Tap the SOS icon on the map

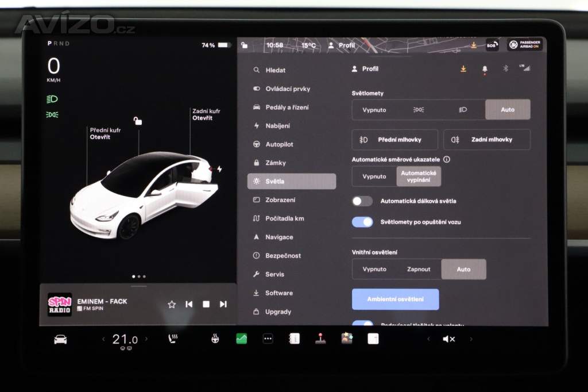(x=492, y=45)
